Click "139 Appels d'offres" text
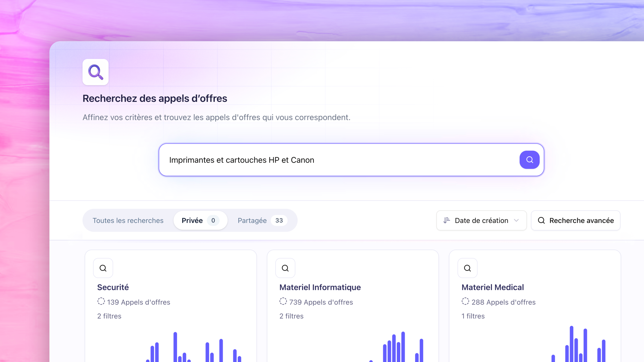Viewport: 644px width, 362px height. point(139,302)
